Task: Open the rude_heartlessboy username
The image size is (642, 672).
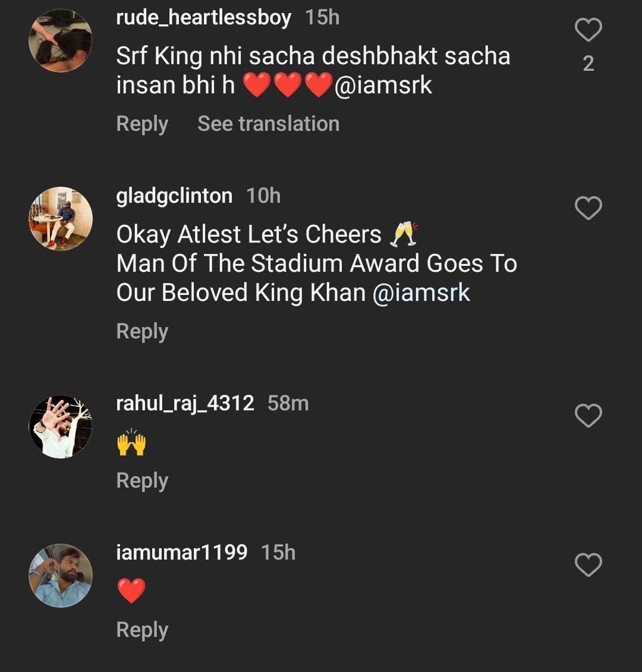Action: pyautogui.click(x=203, y=18)
